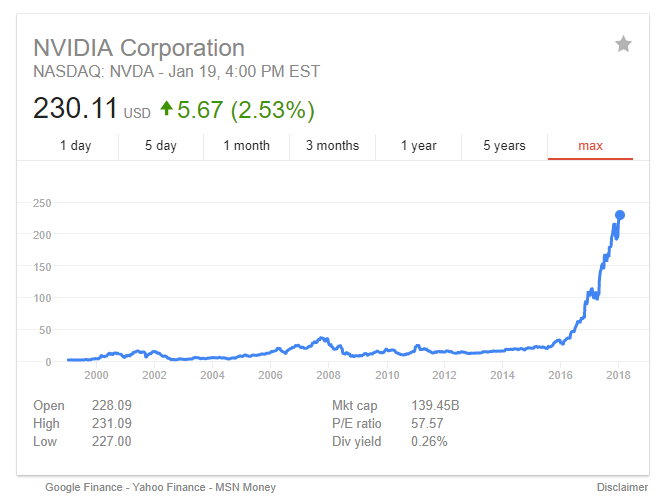The height and width of the screenshot is (503, 667).
Task: Click the 2008 peak on chart line
Action: pos(321,338)
